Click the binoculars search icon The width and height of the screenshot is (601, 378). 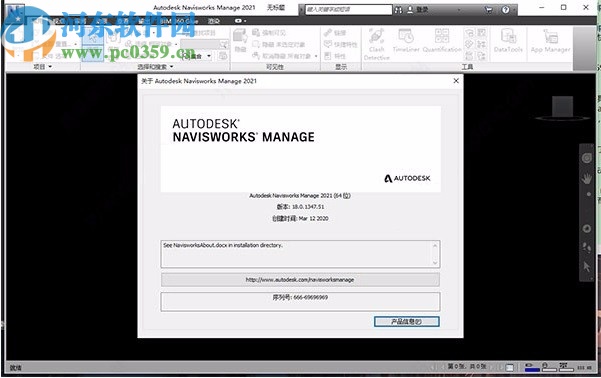(x=398, y=10)
